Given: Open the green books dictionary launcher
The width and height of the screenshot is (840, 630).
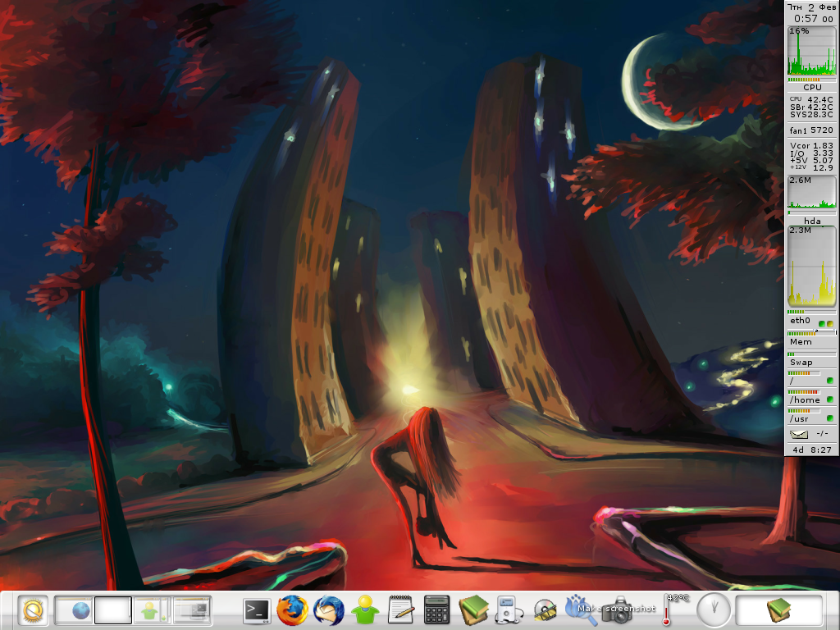Looking at the screenshot, I should click(473, 610).
